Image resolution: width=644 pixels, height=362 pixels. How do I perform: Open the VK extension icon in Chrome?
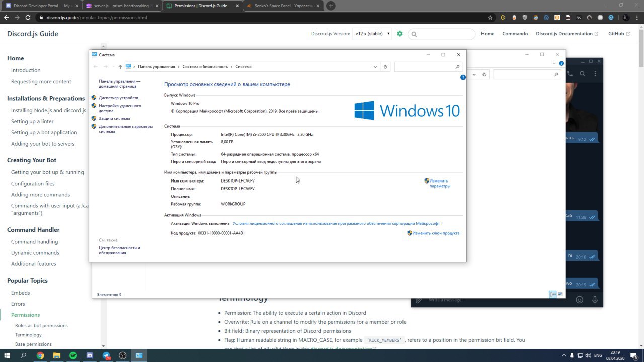coord(579,17)
